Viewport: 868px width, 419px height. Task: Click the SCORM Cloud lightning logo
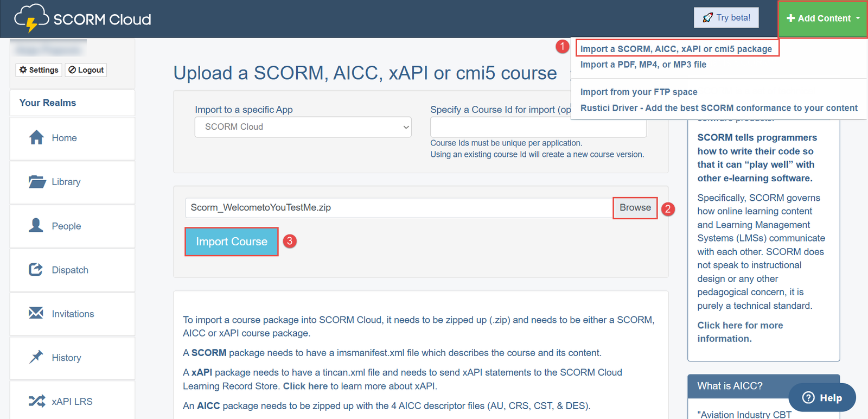point(31,18)
